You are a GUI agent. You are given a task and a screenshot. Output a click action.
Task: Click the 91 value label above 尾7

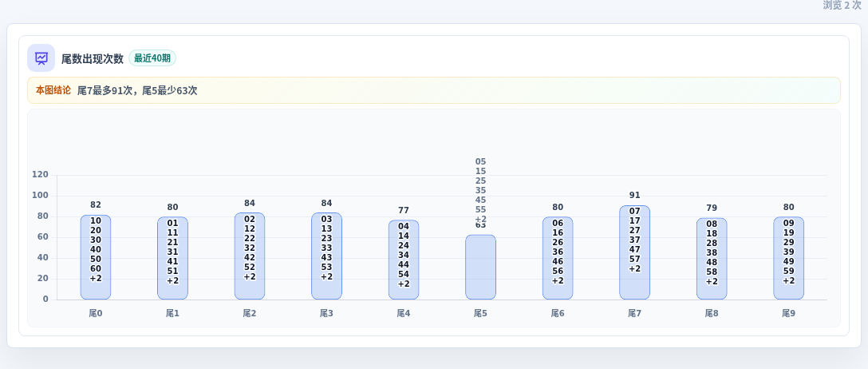634,195
